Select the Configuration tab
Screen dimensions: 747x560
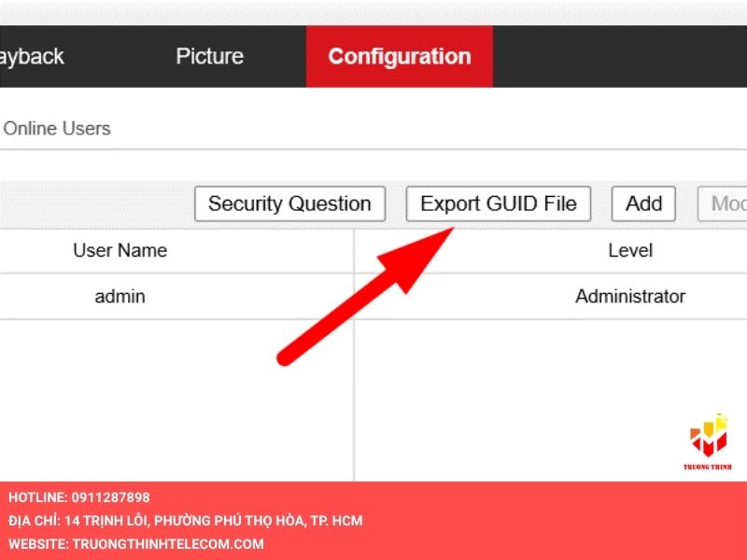coord(400,56)
